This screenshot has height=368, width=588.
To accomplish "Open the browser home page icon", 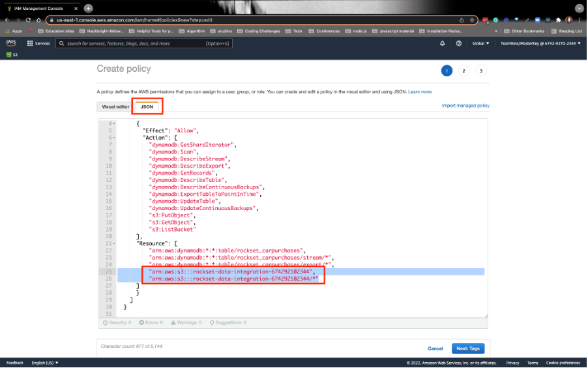I will pos(38,20).
